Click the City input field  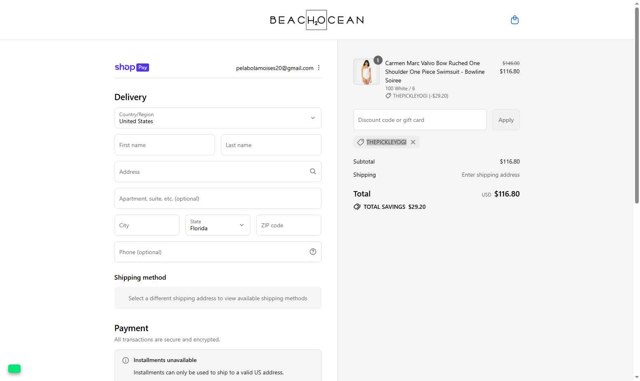point(147,225)
